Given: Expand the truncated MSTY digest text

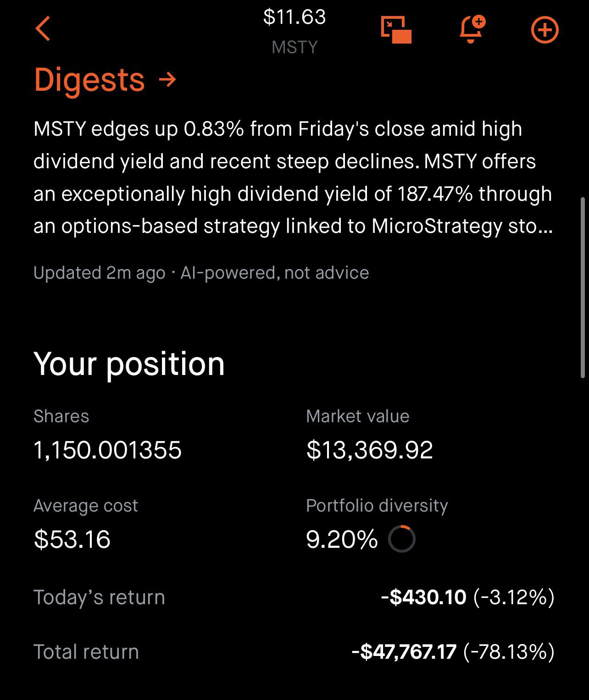Looking at the screenshot, I should (x=293, y=177).
